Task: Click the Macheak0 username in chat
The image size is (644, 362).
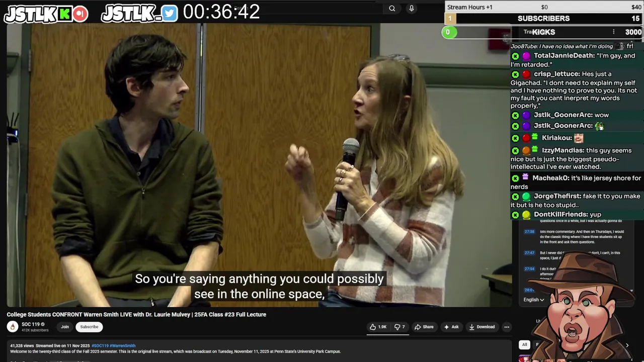Action: coord(550,178)
